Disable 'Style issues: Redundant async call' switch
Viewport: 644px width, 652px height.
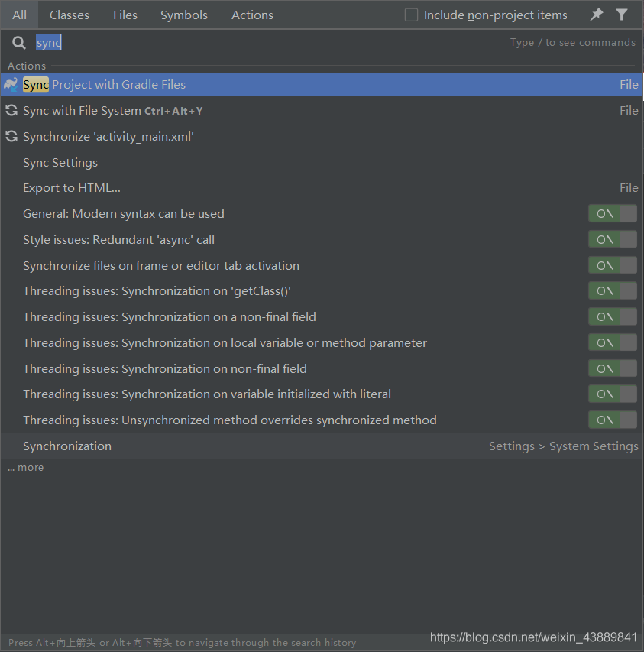pos(613,239)
